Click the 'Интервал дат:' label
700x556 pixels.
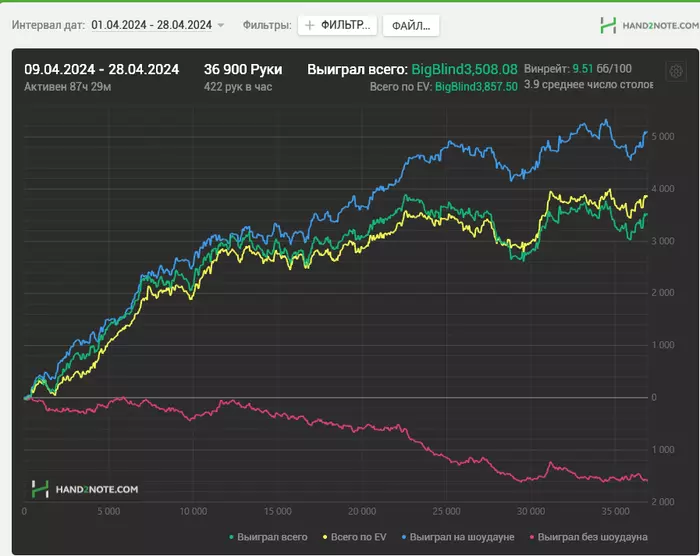tap(48, 25)
